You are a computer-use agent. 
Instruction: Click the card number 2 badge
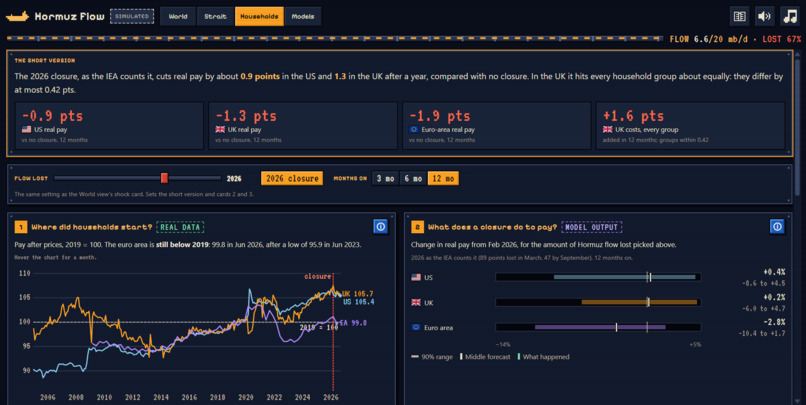tap(417, 227)
